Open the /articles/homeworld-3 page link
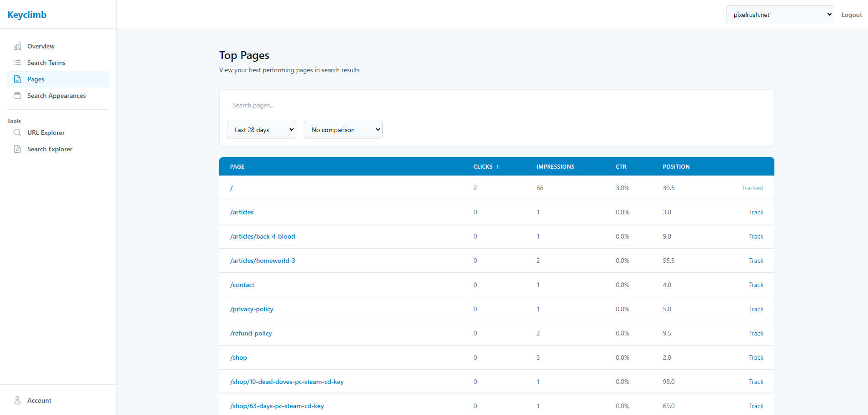The image size is (868, 415). tap(263, 261)
